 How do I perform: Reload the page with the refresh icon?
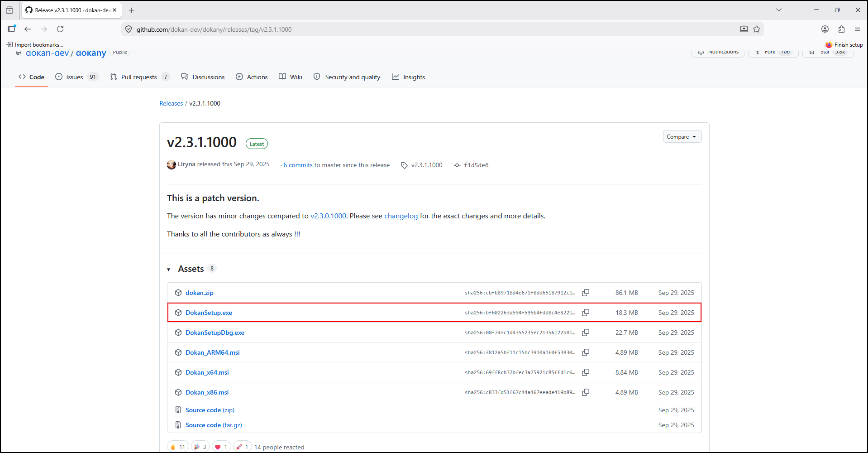click(x=60, y=29)
